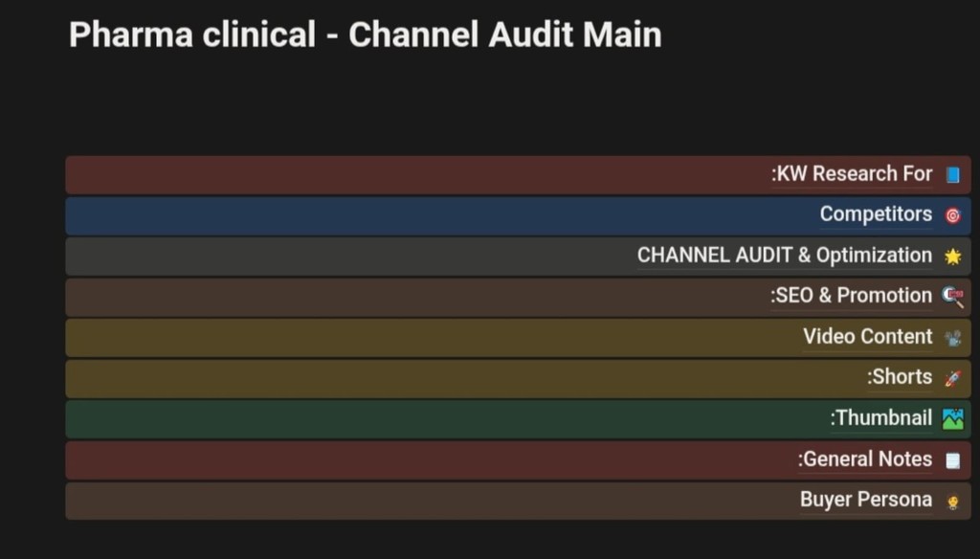Click the film camera icon by Video Content
This screenshot has width=980, height=559.
click(952, 338)
